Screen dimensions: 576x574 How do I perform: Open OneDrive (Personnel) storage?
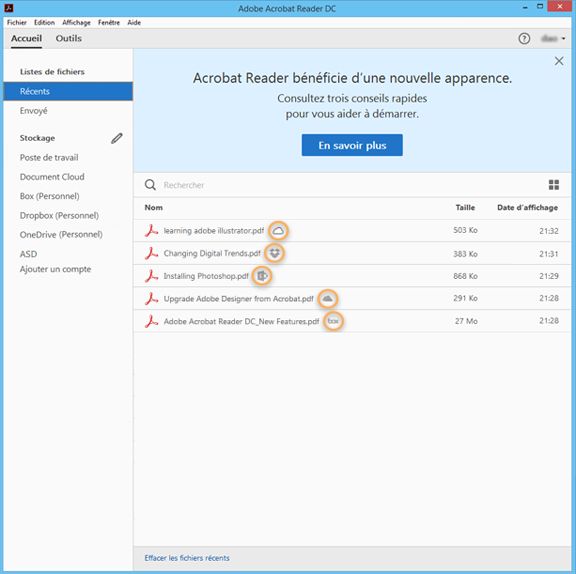[x=61, y=235]
